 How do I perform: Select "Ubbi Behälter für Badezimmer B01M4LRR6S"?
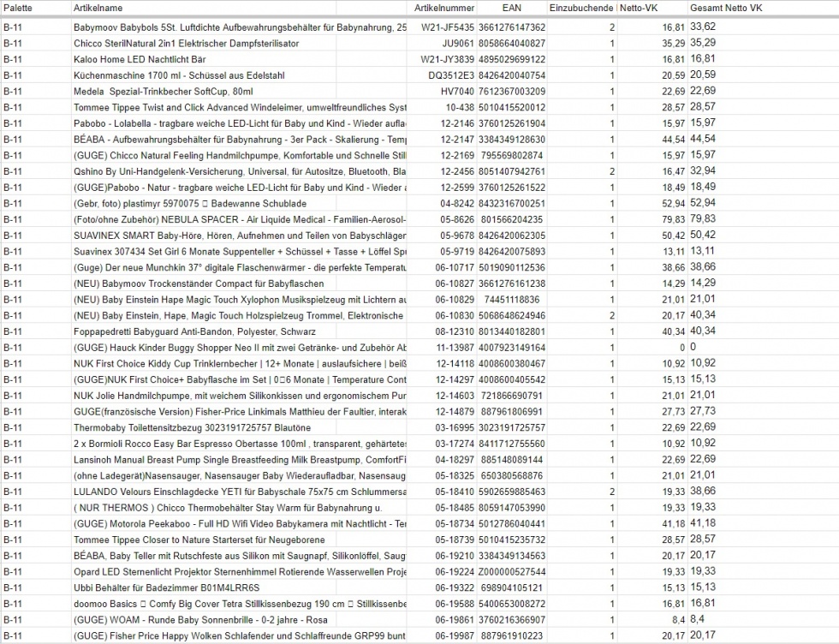166,587
